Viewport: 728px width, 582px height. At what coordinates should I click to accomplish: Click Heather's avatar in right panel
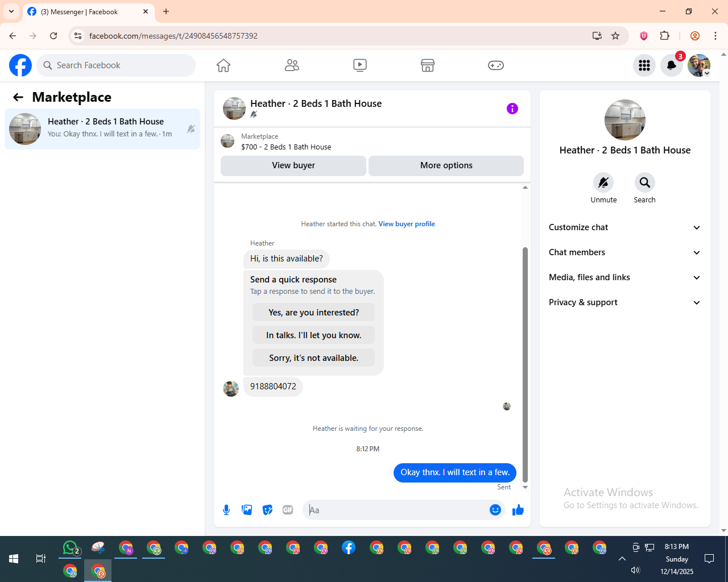(625, 120)
